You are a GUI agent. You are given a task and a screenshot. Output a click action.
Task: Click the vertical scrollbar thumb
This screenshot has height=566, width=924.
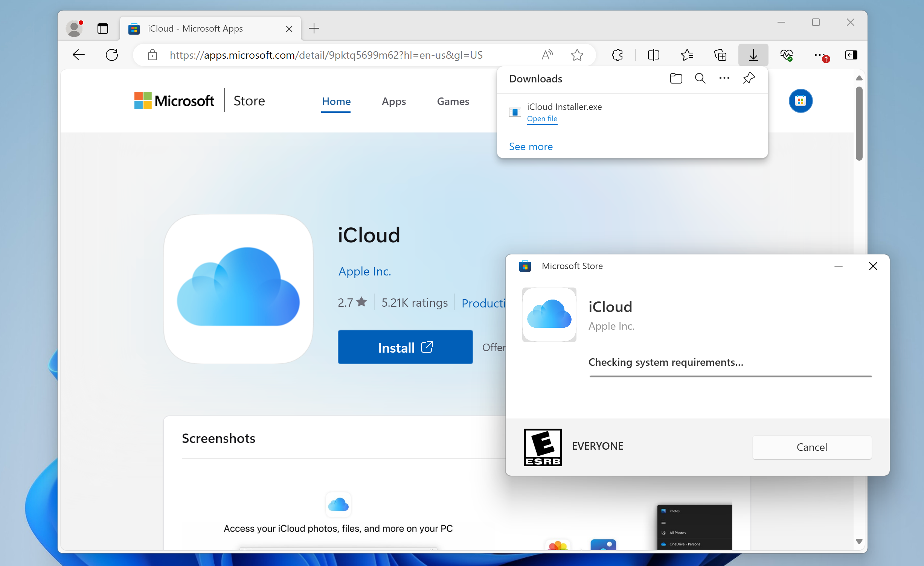pos(859,124)
